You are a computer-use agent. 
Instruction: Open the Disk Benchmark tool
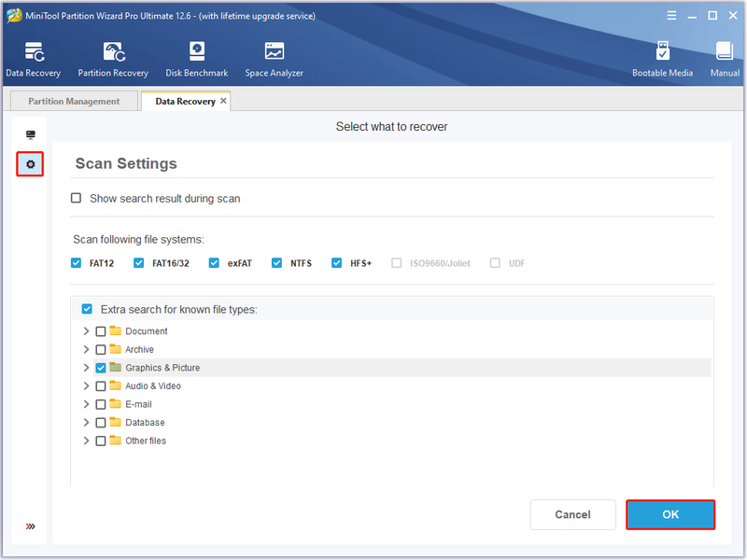197,59
